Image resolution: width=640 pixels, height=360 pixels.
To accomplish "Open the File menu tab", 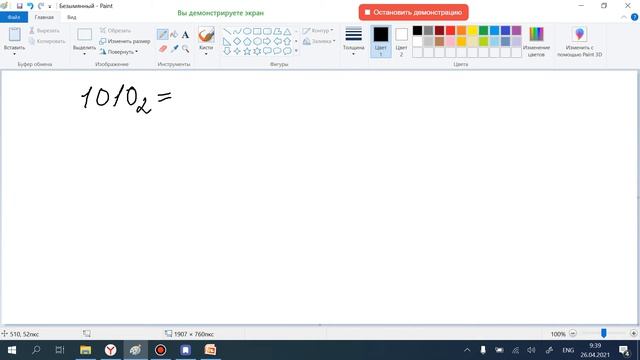I will 14,17.
